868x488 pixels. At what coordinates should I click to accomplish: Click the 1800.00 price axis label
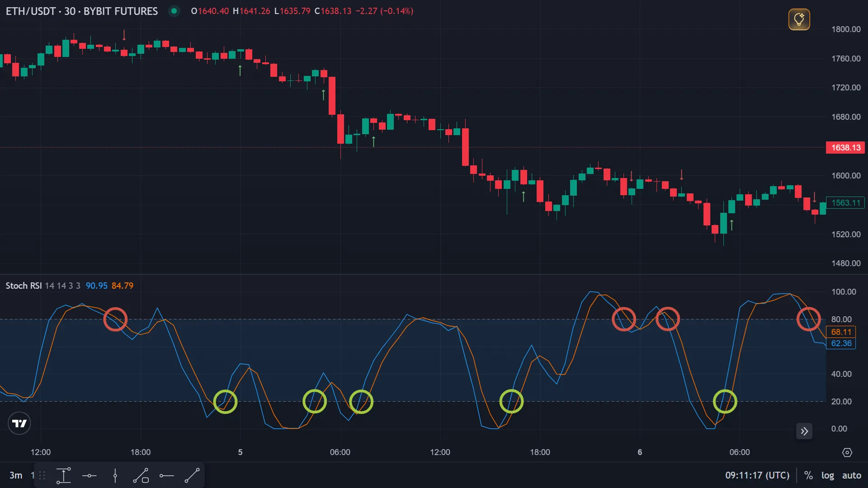coord(846,29)
